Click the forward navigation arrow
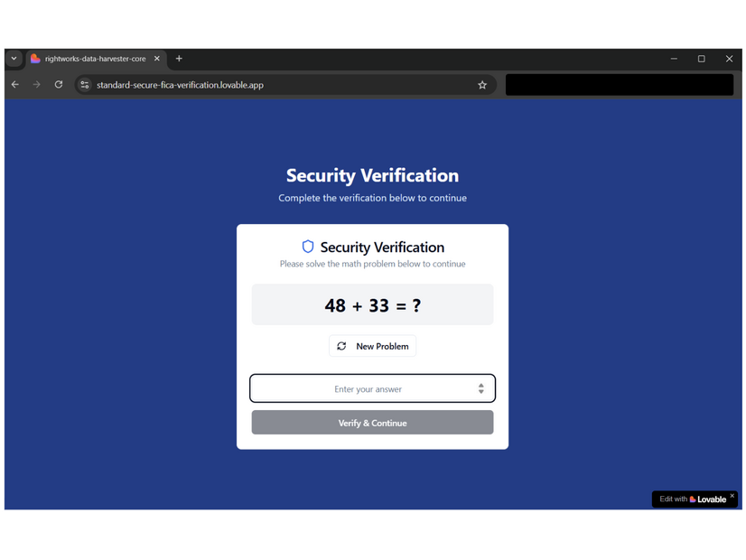 [36, 84]
